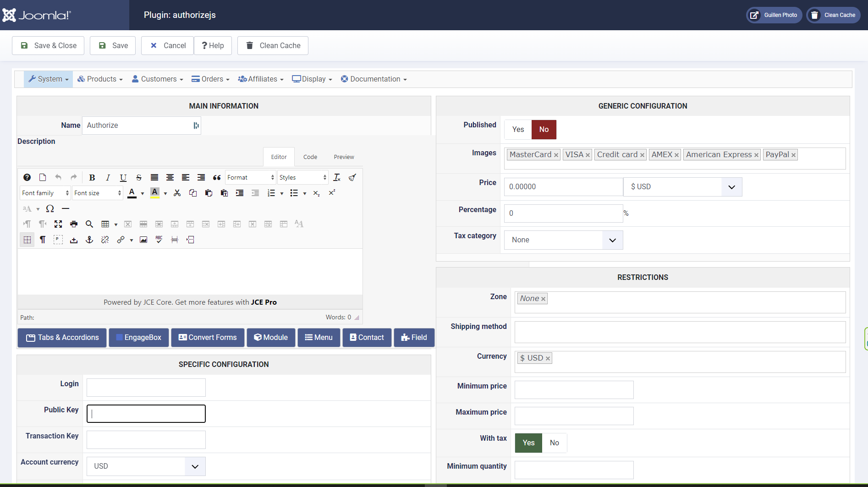Cancel editing the plugin
This screenshot has width=868, height=487.
(168, 46)
